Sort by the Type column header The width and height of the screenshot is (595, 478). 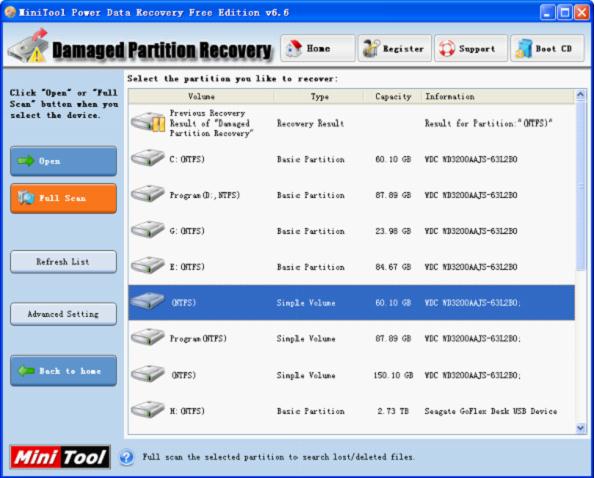(319, 96)
